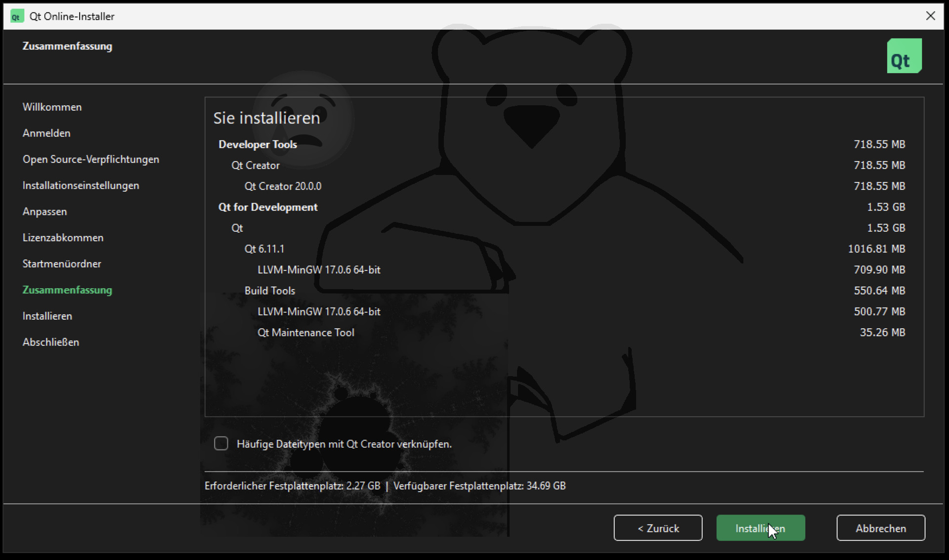949x560 pixels.
Task: Select Startmenüordner step in sidebar
Action: [x=62, y=264]
